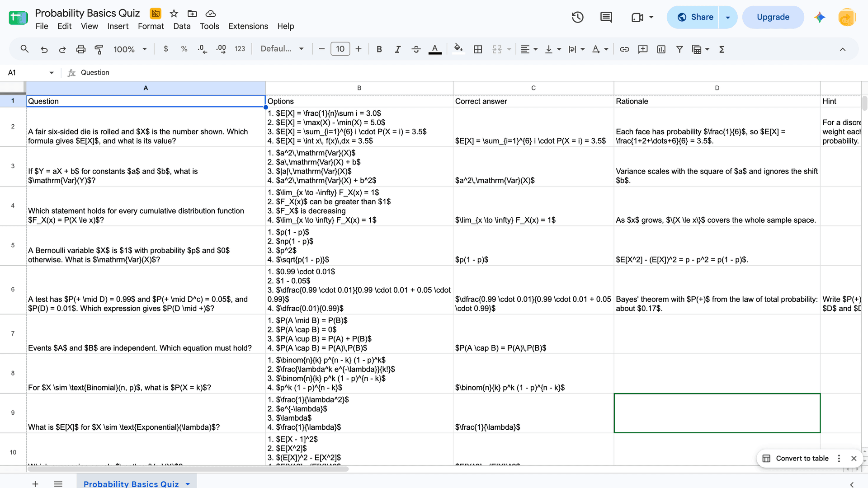Viewport: 868px width, 488px height.
Task: Open borders grid icon
Action: point(478,49)
